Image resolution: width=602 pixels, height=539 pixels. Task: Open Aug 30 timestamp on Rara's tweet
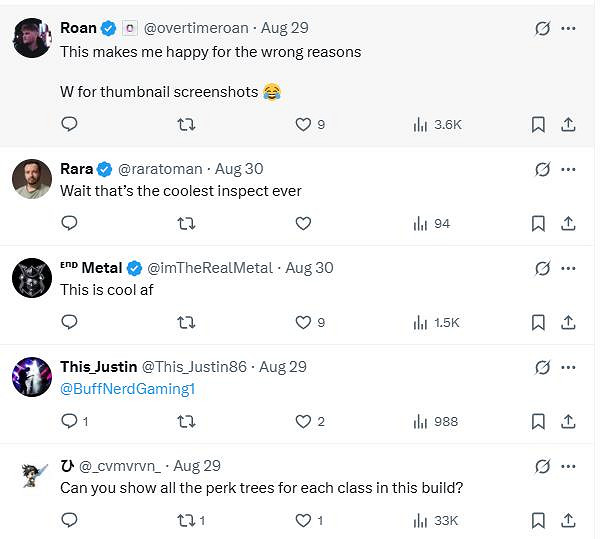[x=239, y=169]
